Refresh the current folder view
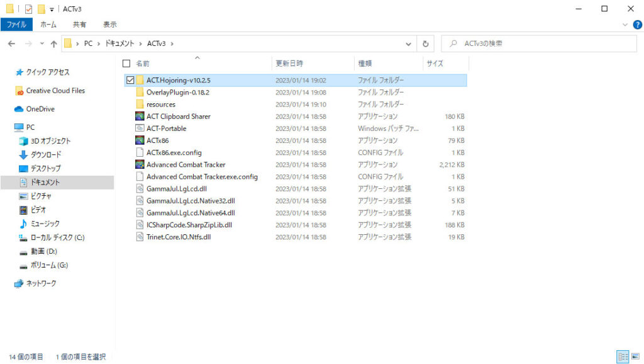 click(426, 44)
